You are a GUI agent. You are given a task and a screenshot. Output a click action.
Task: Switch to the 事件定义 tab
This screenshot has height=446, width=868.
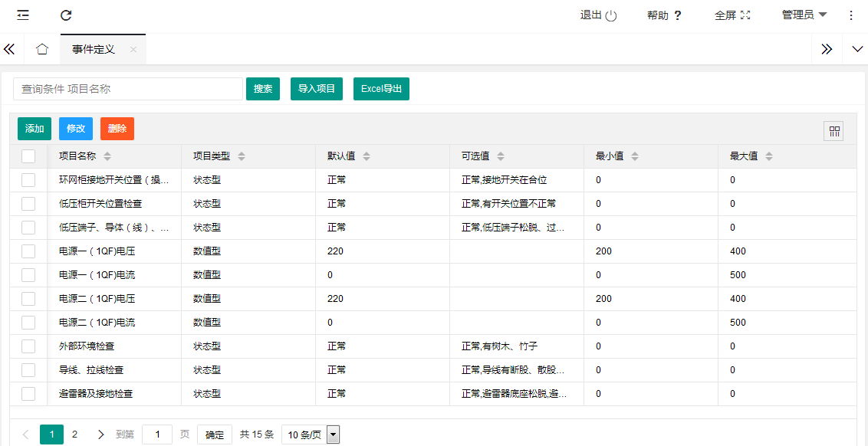point(94,49)
